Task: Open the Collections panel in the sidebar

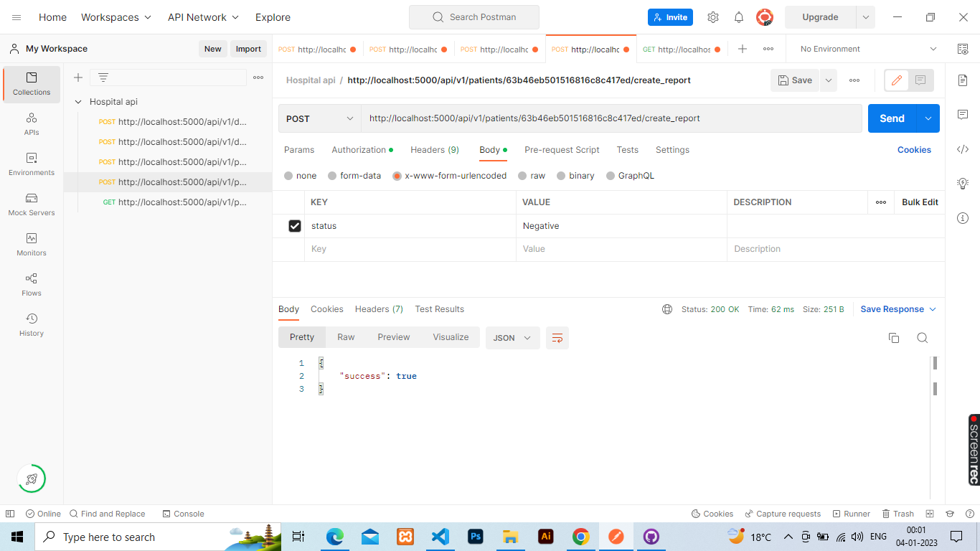Action: [31, 85]
